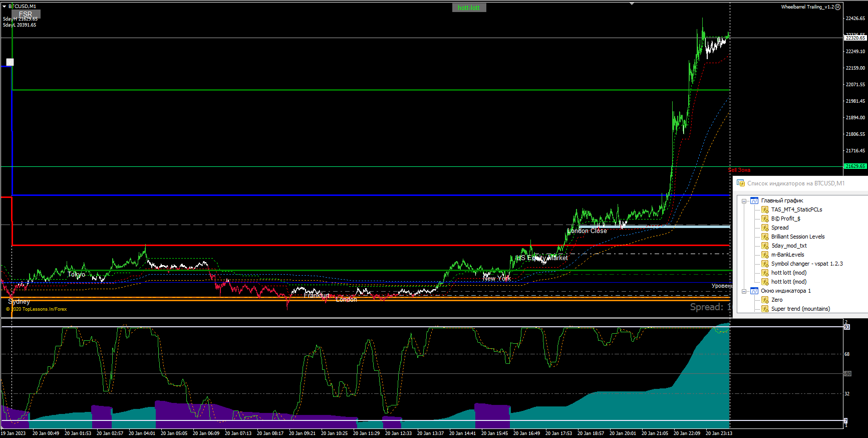Collapse the Окно индикатора 1 tree node

point(744,291)
